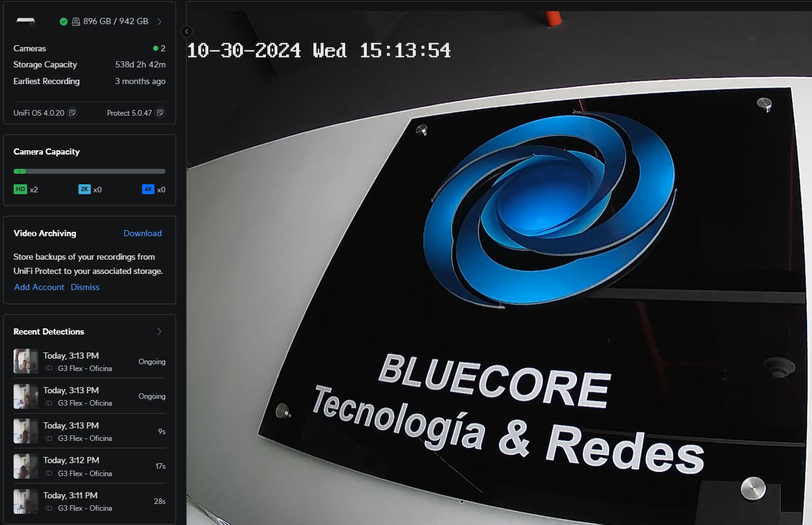Click the Recent Detections heading
Image resolution: width=812 pixels, height=525 pixels.
point(49,331)
